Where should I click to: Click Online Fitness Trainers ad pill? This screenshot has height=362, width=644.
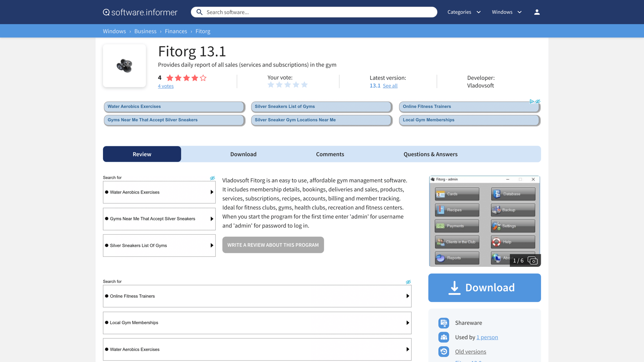coord(469,107)
